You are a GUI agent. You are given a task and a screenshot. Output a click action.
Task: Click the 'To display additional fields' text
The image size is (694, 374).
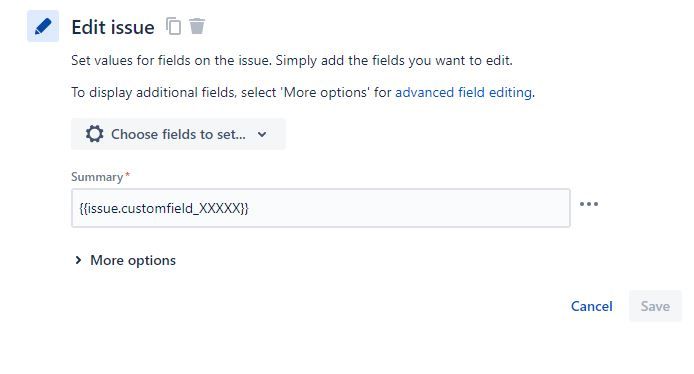click(x=154, y=92)
